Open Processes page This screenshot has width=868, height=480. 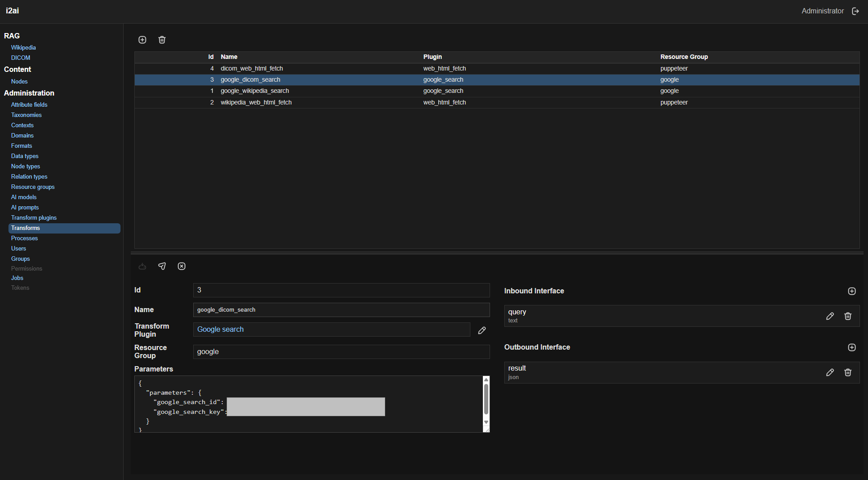[x=24, y=238]
